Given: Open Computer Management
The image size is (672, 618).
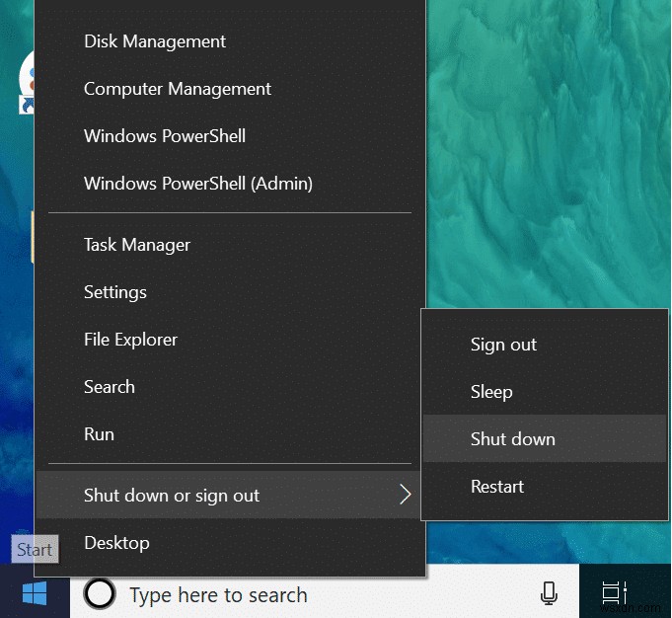Looking at the screenshot, I should coord(178,89).
